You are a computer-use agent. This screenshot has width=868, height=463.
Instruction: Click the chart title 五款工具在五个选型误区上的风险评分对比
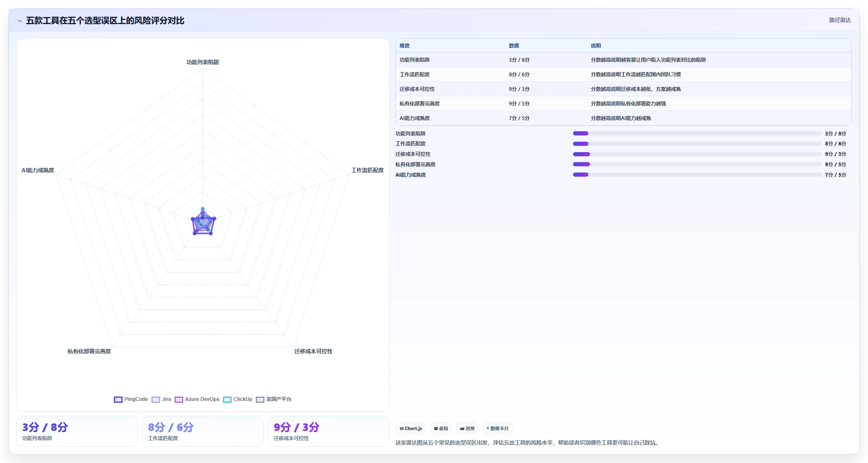coord(105,20)
